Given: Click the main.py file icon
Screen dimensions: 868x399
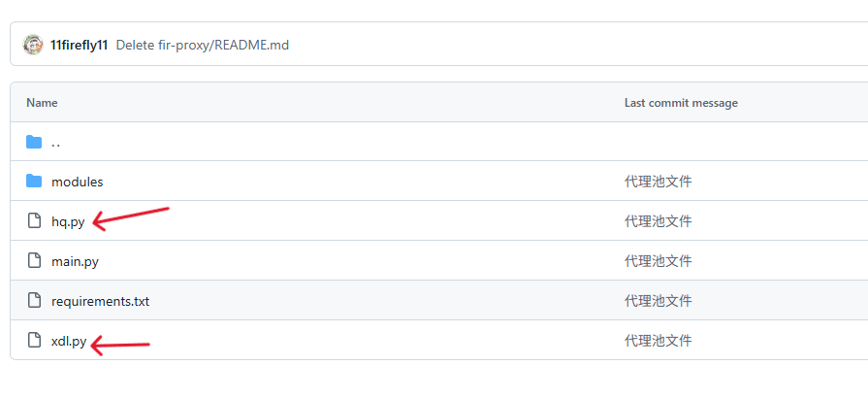Looking at the screenshot, I should coord(34,261).
